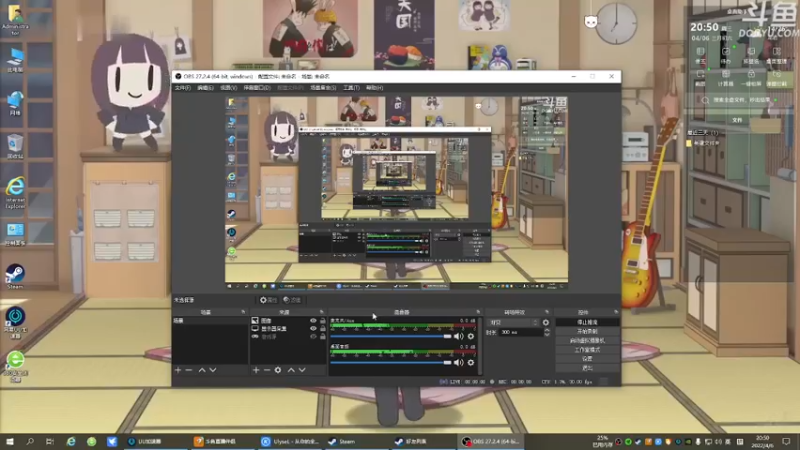Screen dimensions: 800x450
Task: Launch Internet Explorer from the taskbar
Action: click(71, 441)
